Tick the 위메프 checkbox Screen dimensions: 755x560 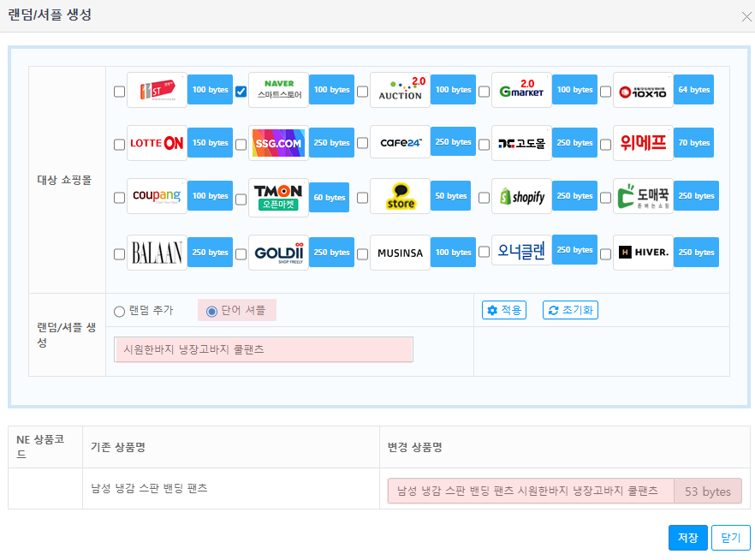(606, 145)
